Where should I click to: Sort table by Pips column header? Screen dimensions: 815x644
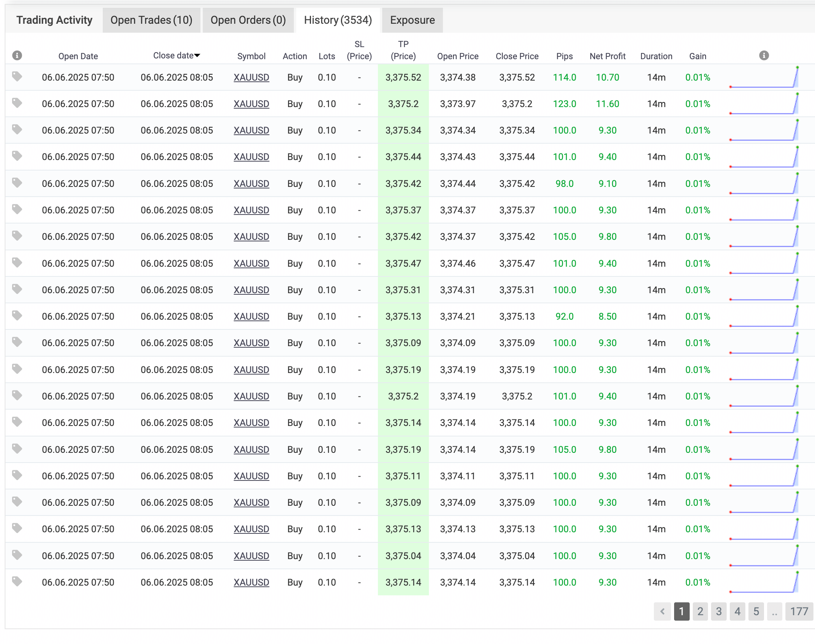pyautogui.click(x=564, y=56)
